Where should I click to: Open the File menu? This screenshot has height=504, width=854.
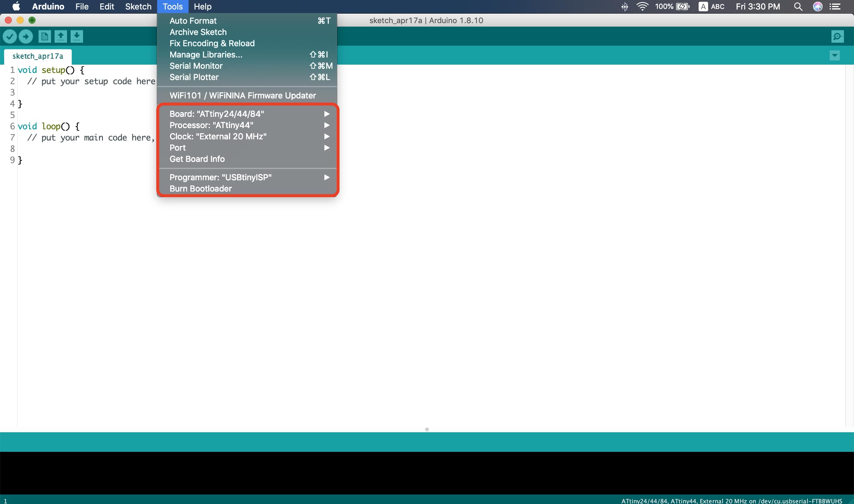click(82, 7)
